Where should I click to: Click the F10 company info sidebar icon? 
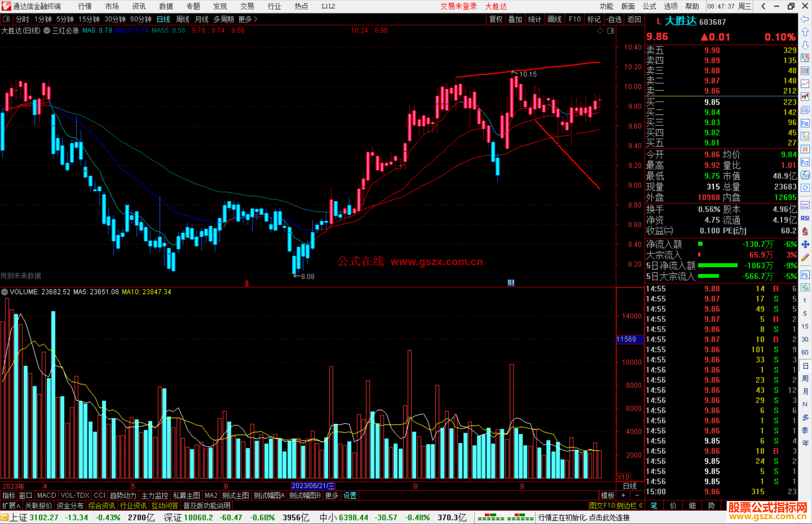click(805, 123)
